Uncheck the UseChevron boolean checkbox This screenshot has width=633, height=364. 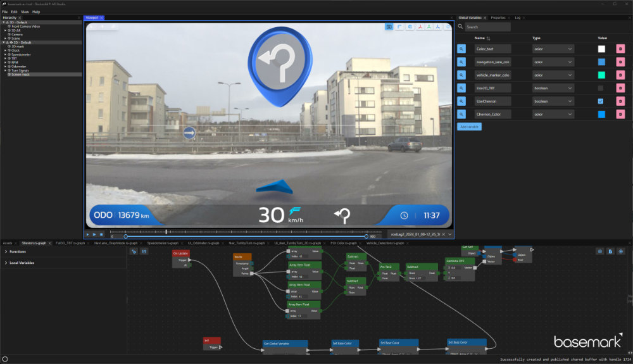[x=601, y=101]
